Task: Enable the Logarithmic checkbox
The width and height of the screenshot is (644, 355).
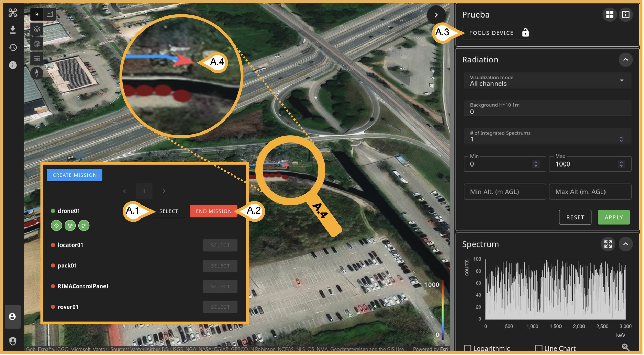Action: (468, 348)
